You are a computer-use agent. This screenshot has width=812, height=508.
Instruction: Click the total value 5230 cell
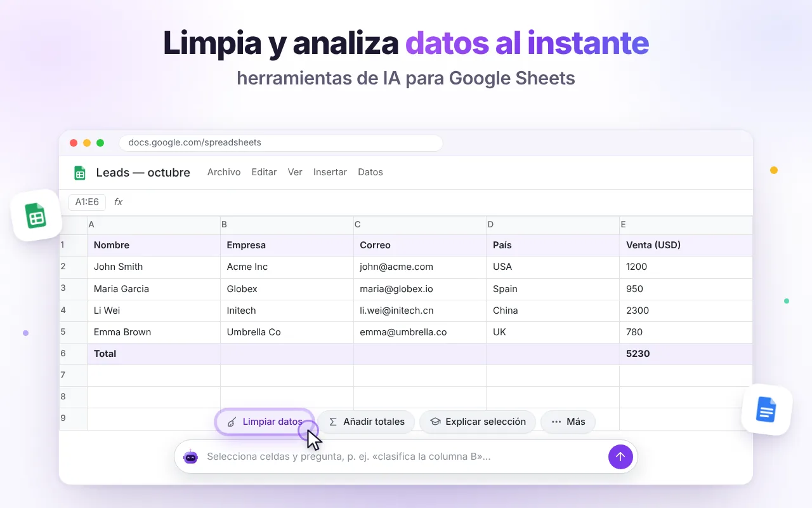(686, 354)
